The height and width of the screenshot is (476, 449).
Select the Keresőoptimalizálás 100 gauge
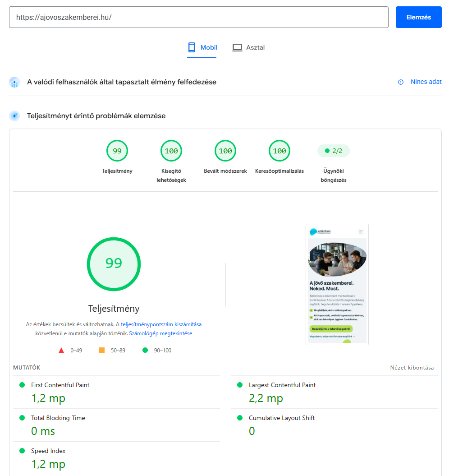point(279,151)
